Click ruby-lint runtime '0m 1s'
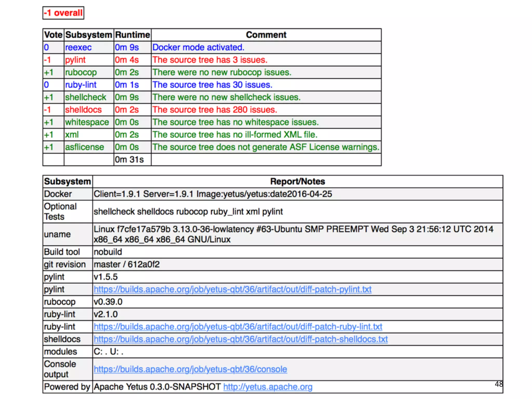532x399 pixels. [127, 85]
